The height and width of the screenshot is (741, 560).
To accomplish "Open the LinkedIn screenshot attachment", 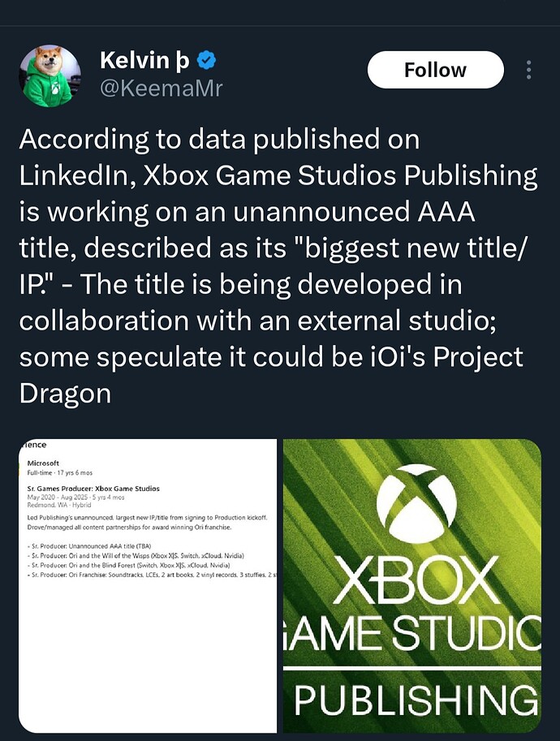I will coord(146,584).
